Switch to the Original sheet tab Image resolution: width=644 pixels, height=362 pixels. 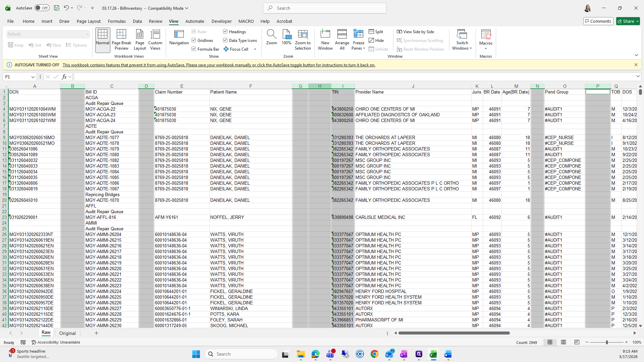67,333
